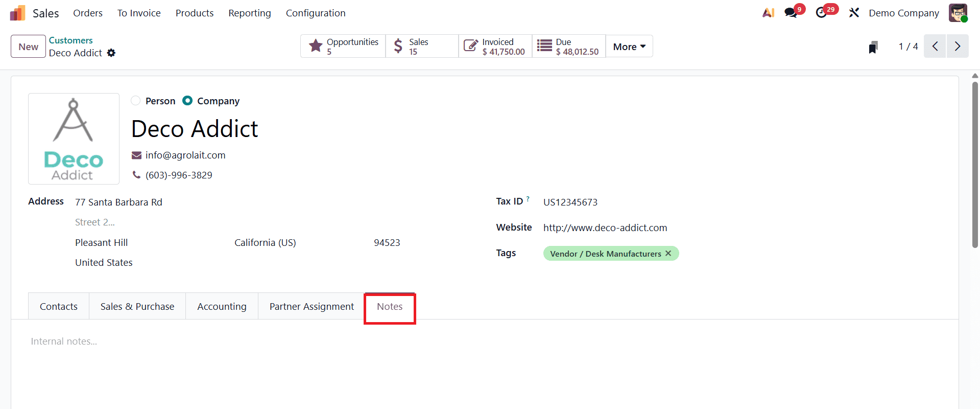
Task: Switch to the Partner Assignment tab
Action: point(312,306)
